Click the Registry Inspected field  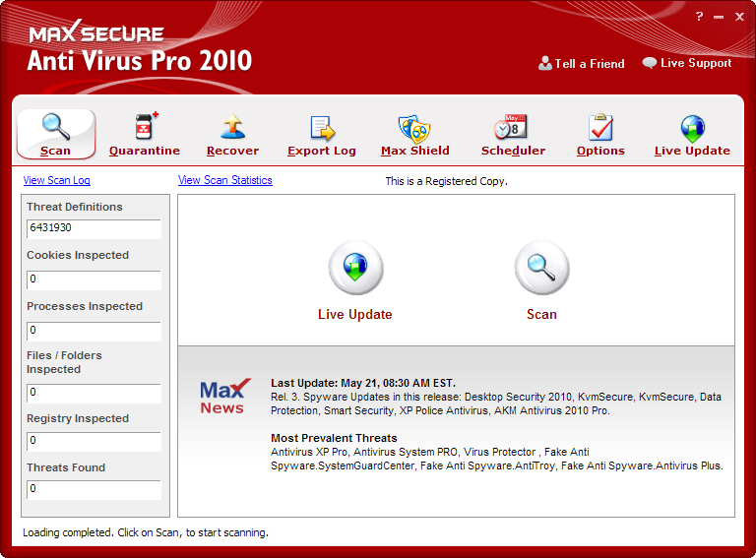(x=94, y=442)
